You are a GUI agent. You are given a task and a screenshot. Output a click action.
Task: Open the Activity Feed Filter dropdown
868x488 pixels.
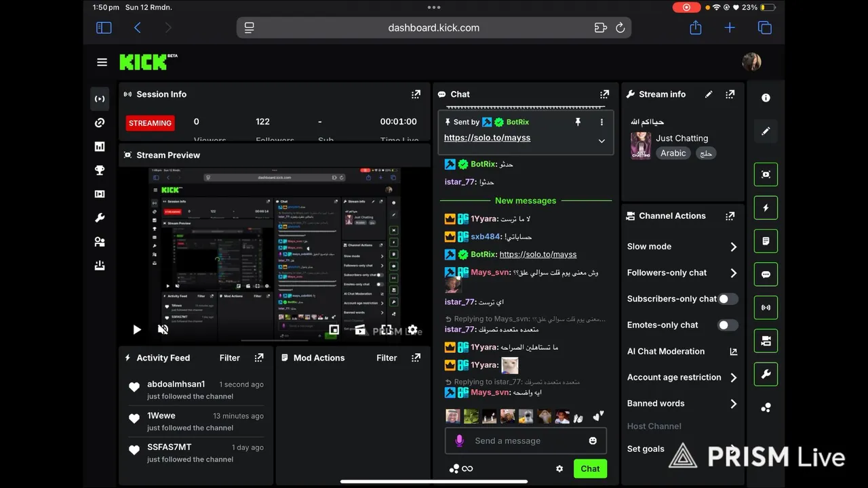coord(230,358)
